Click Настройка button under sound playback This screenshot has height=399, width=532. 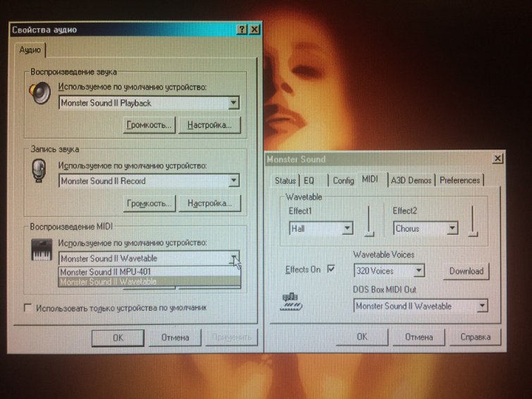[209, 125]
